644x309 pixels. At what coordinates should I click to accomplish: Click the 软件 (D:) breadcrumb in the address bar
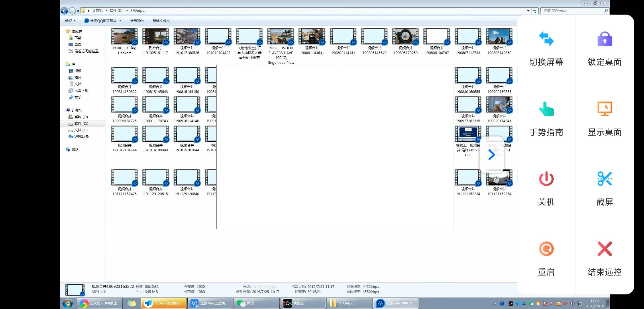click(x=117, y=11)
